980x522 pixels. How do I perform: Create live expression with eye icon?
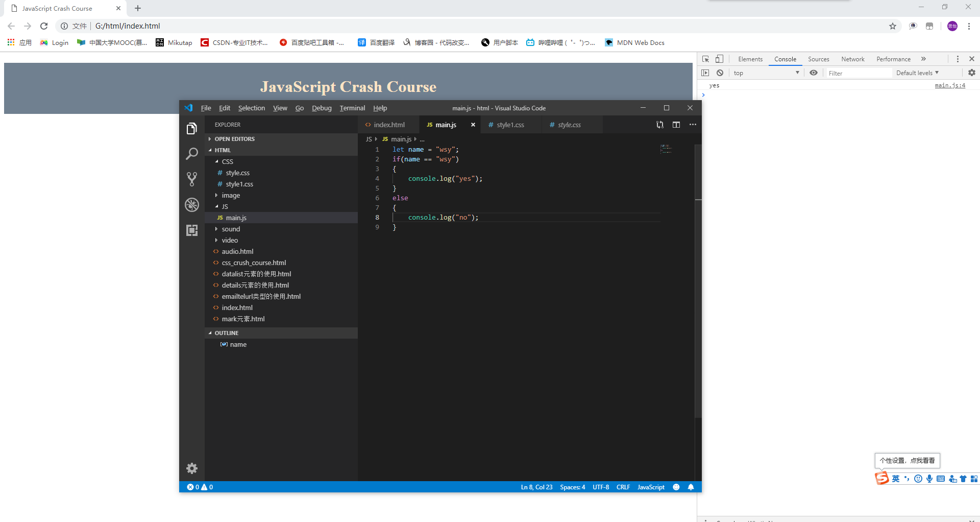click(x=814, y=73)
